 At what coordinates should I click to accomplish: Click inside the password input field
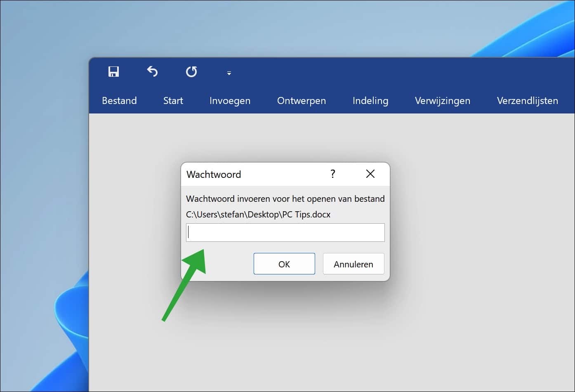pyautogui.click(x=285, y=232)
